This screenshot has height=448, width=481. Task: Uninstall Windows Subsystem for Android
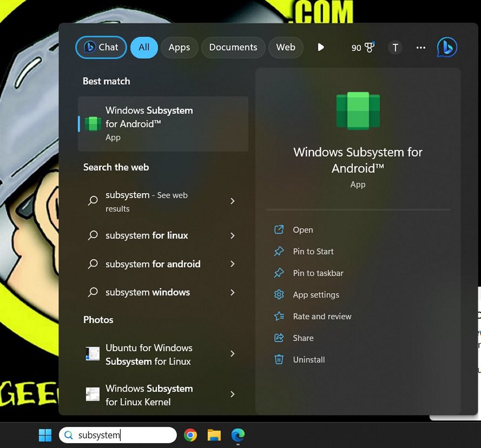pos(308,359)
